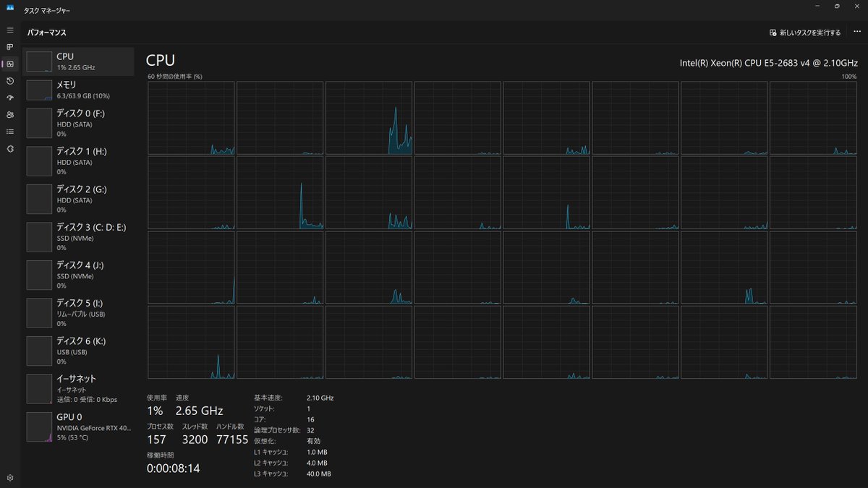Viewport: 868px width, 488px height.
Task: Click the 基本速度 2.10 GHz value
Action: pyautogui.click(x=320, y=398)
